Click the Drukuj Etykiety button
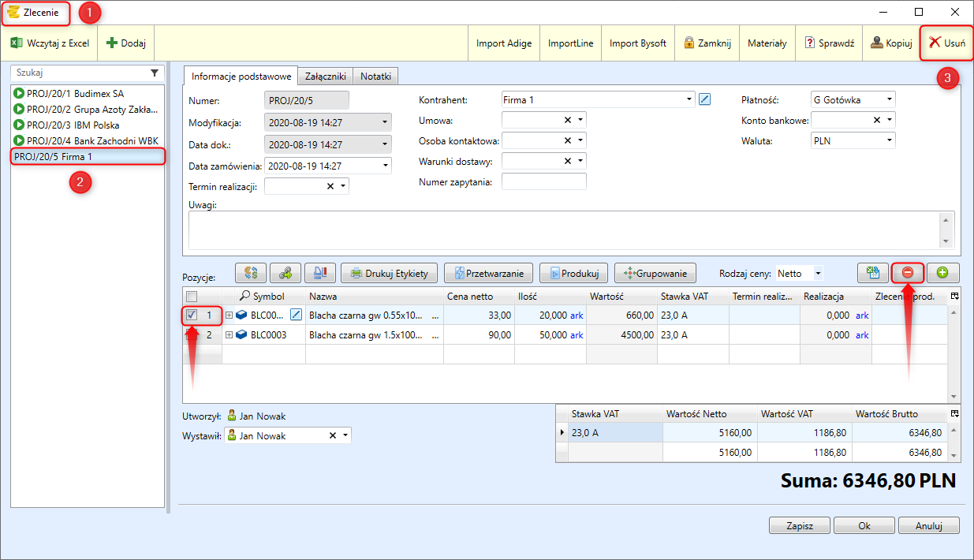 tap(389, 274)
